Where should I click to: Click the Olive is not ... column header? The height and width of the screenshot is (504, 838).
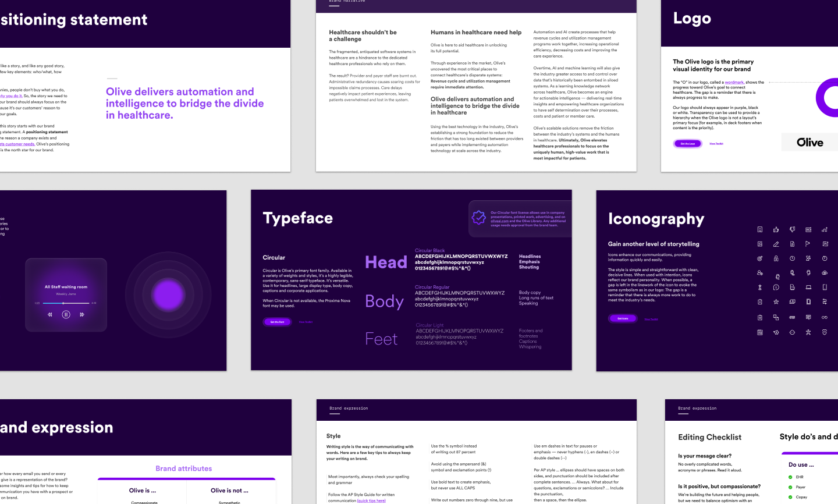(229, 491)
